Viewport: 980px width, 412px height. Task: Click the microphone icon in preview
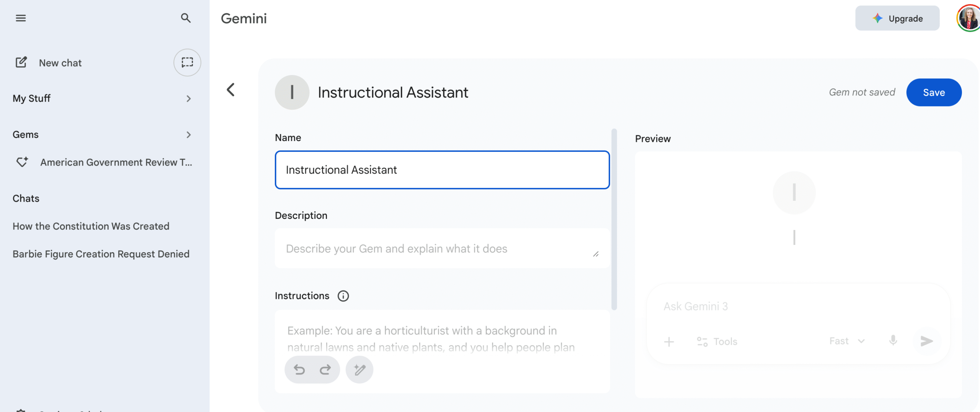tap(893, 341)
